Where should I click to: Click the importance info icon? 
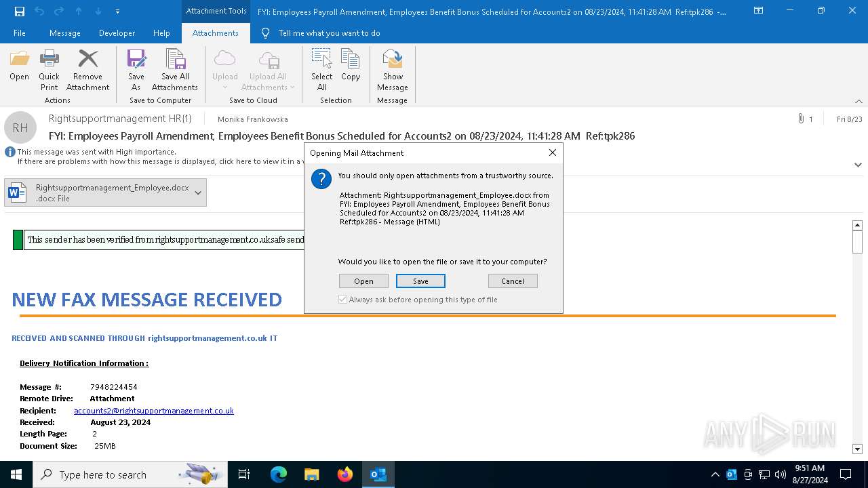pos(10,152)
